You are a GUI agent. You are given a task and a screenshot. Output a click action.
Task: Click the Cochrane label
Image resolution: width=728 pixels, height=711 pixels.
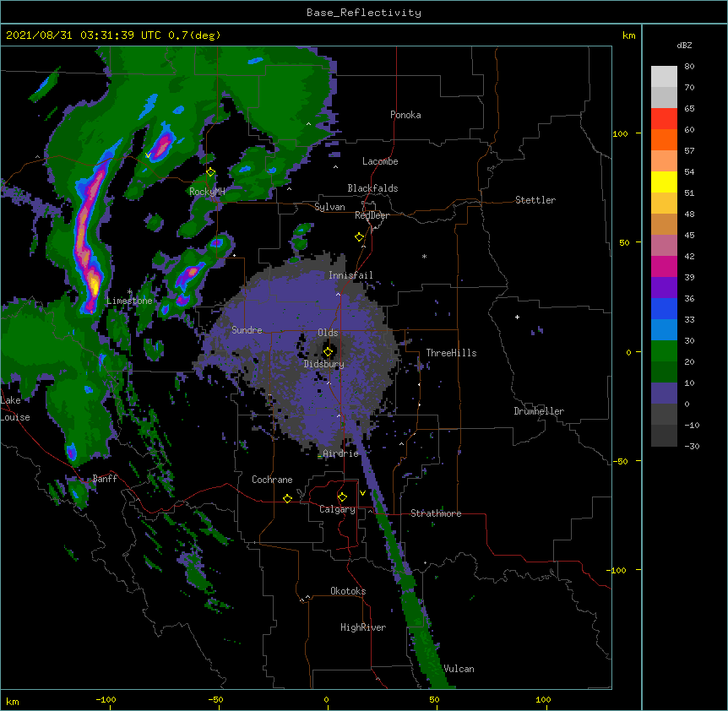[272, 480]
